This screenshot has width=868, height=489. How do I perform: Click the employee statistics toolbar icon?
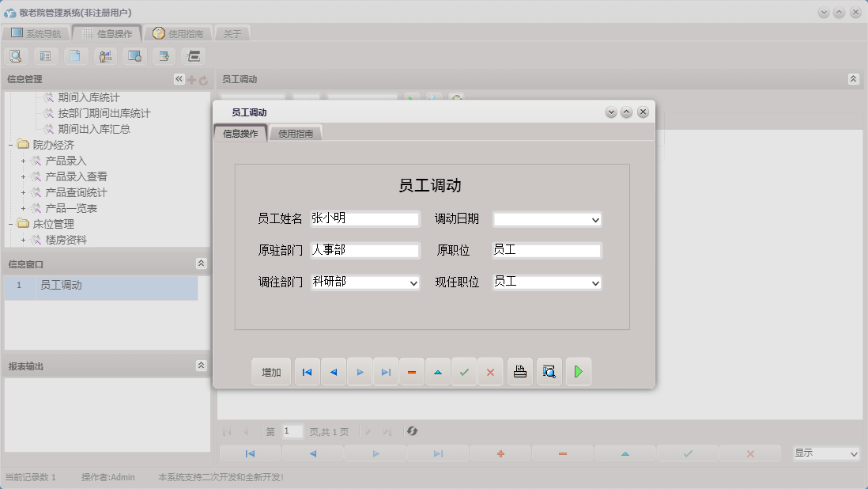coord(104,56)
